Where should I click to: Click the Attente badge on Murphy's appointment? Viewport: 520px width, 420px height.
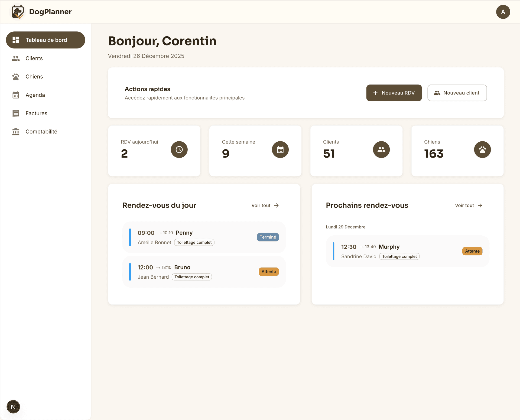pos(472,251)
